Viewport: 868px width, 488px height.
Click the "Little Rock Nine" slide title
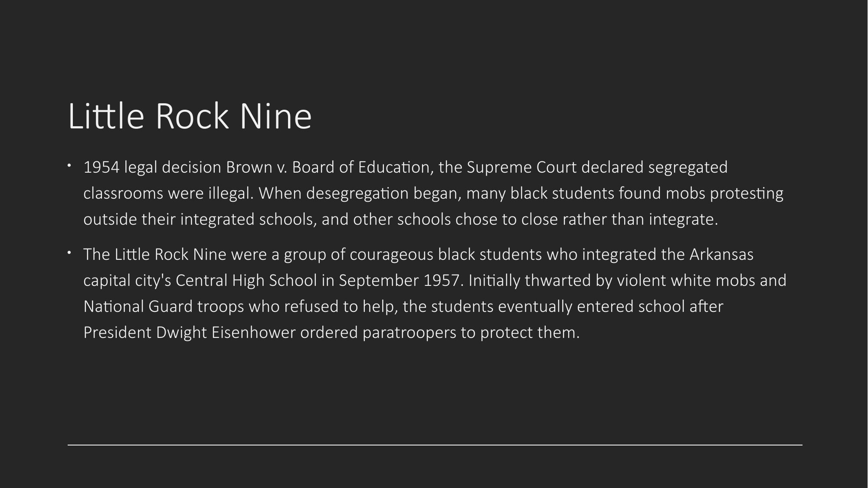pos(190,116)
